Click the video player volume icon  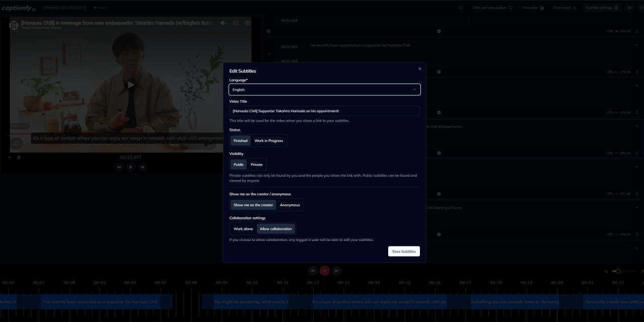(x=224, y=23)
